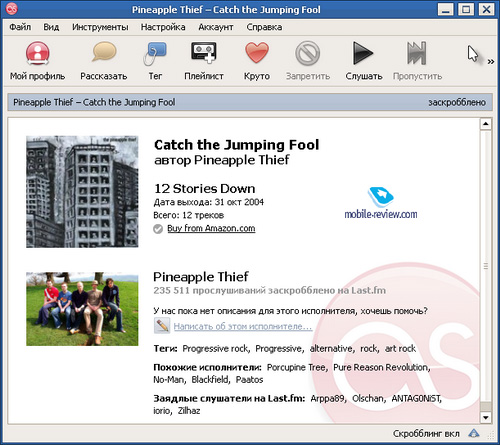Open the Файл menu
This screenshot has height=445, width=500.
click(x=20, y=27)
